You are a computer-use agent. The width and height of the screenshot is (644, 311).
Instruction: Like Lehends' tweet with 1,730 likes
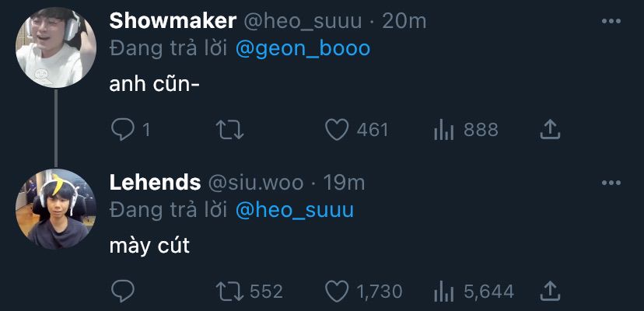pos(336,291)
